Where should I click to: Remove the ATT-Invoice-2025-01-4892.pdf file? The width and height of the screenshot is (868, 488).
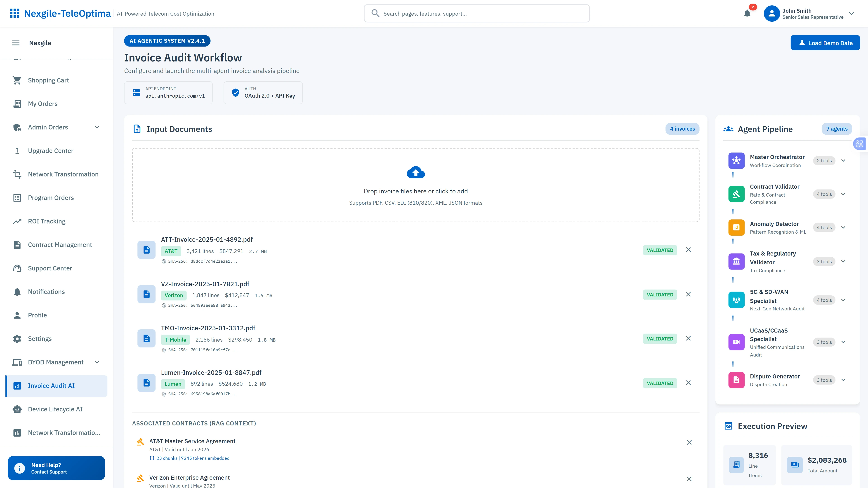[688, 250]
